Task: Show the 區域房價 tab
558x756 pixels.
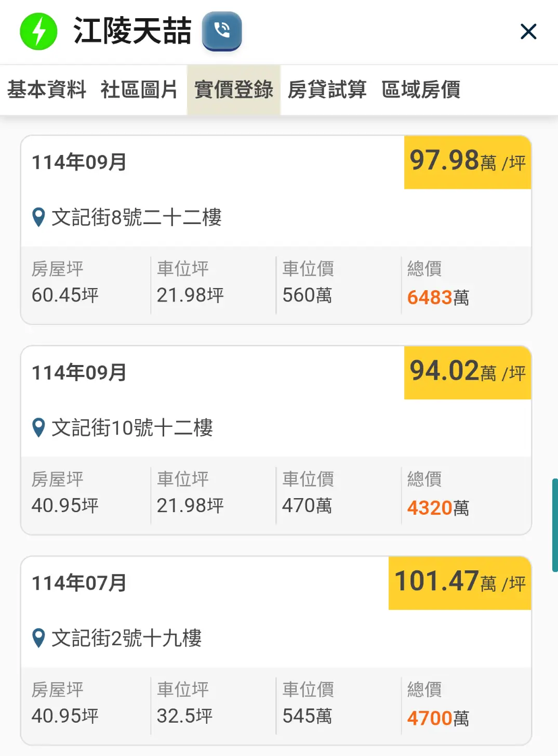Action: (420, 89)
